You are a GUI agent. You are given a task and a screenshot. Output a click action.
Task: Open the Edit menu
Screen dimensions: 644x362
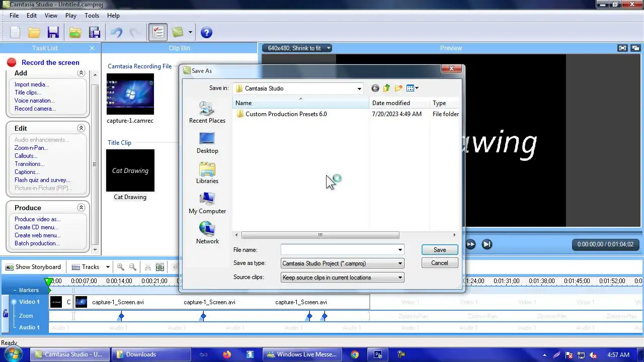point(32,16)
